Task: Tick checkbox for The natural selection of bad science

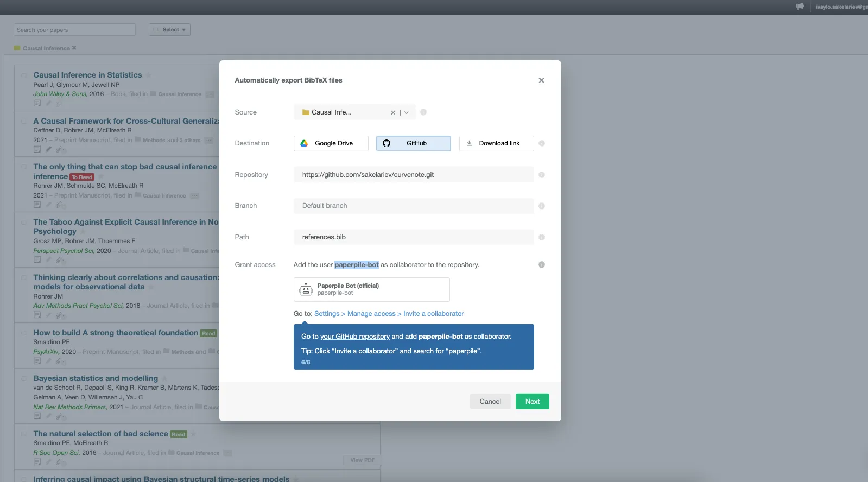Action: click(24, 434)
